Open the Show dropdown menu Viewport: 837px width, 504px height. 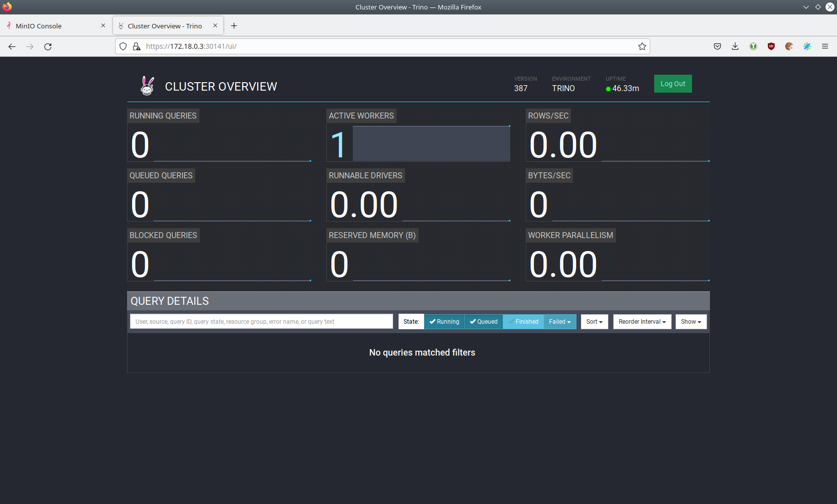[x=691, y=322]
